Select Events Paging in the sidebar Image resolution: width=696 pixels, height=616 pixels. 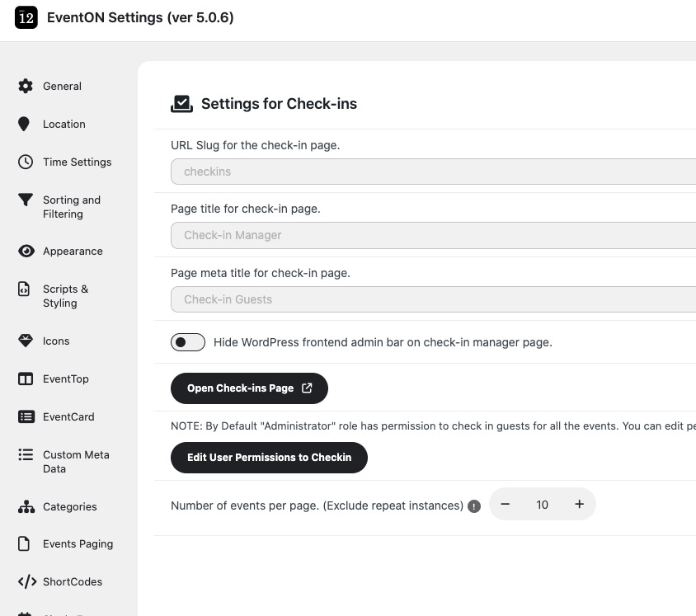78,543
